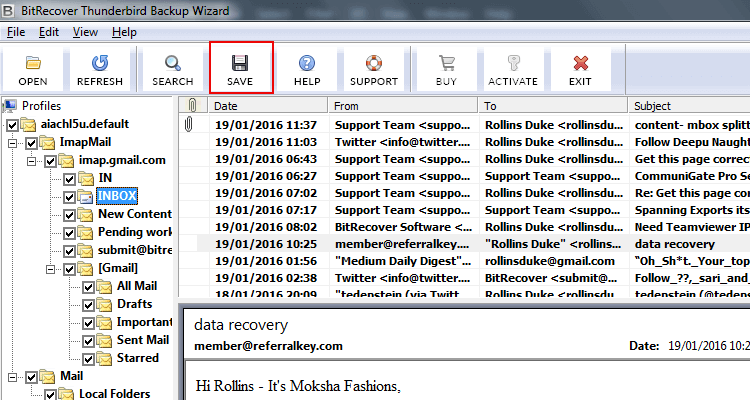Uncheck the Drafts checkbox
Screen dimensions: 750x400
88,305
